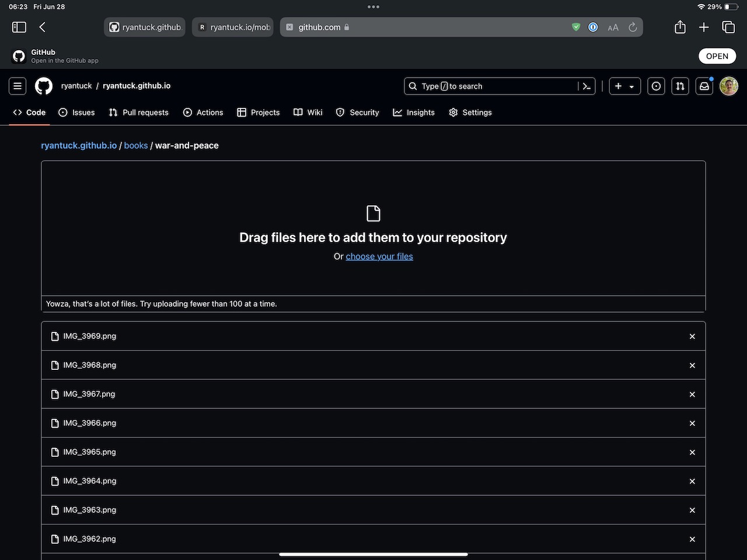Open the notifications inbox icon
747x560 pixels.
point(704,86)
